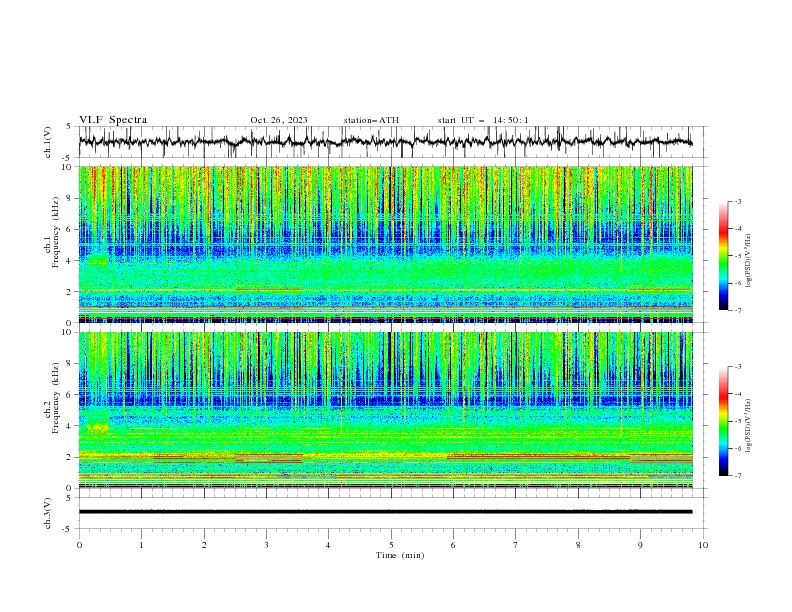Click the ch.1 voltage waveform trace
This screenshot has width=792, height=612.
385,142
